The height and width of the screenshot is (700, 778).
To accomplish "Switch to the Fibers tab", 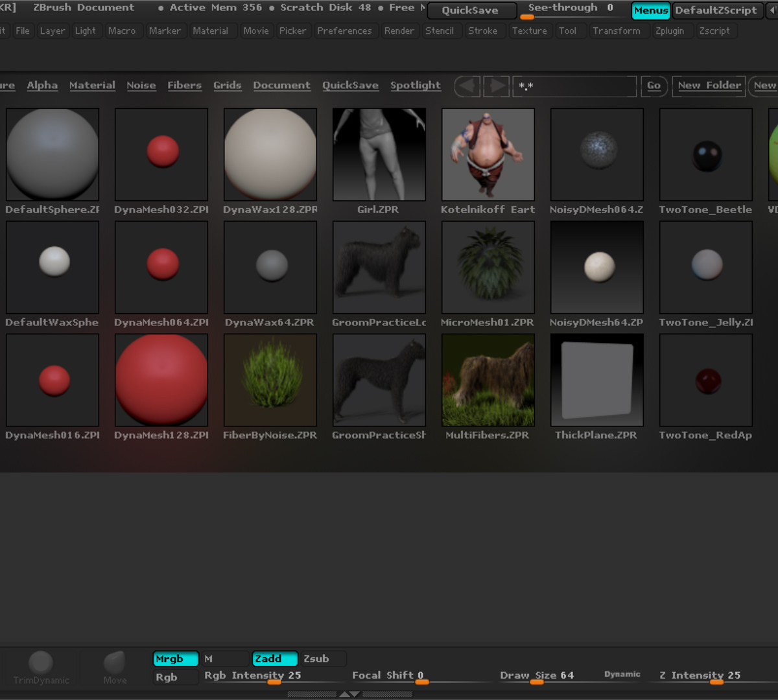I will click(x=185, y=86).
